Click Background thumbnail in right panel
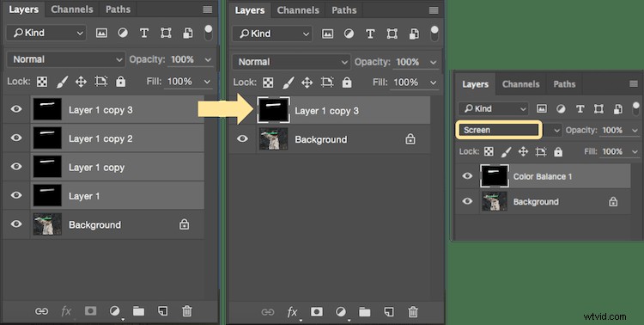This screenshot has height=325, width=644. coord(494,201)
